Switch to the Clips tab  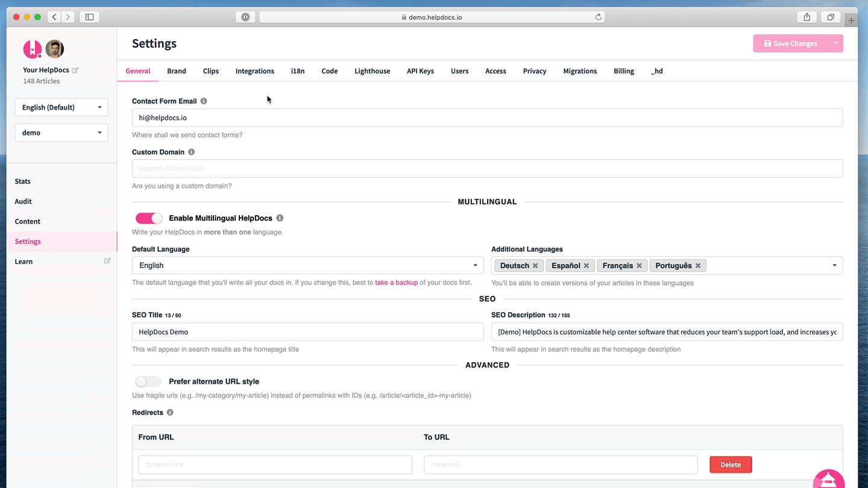point(211,71)
